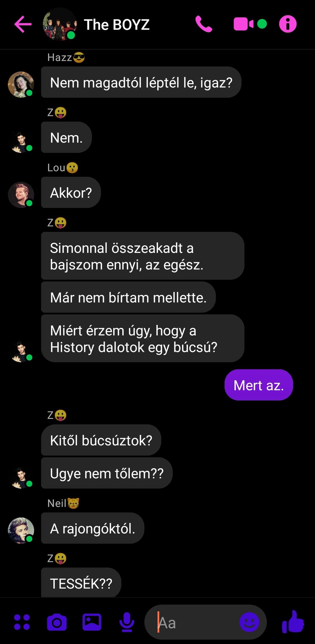Tap The BOYZ group title
315x644 pixels.
(117, 24)
